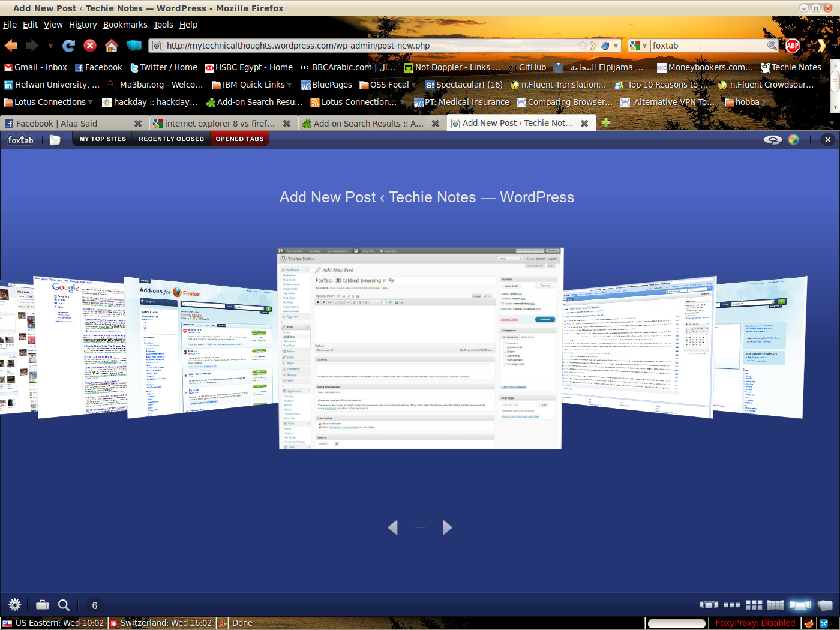This screenshot has height=630, width=840.
Task: Click the My Top Sites button
Action: coord(103,139)
